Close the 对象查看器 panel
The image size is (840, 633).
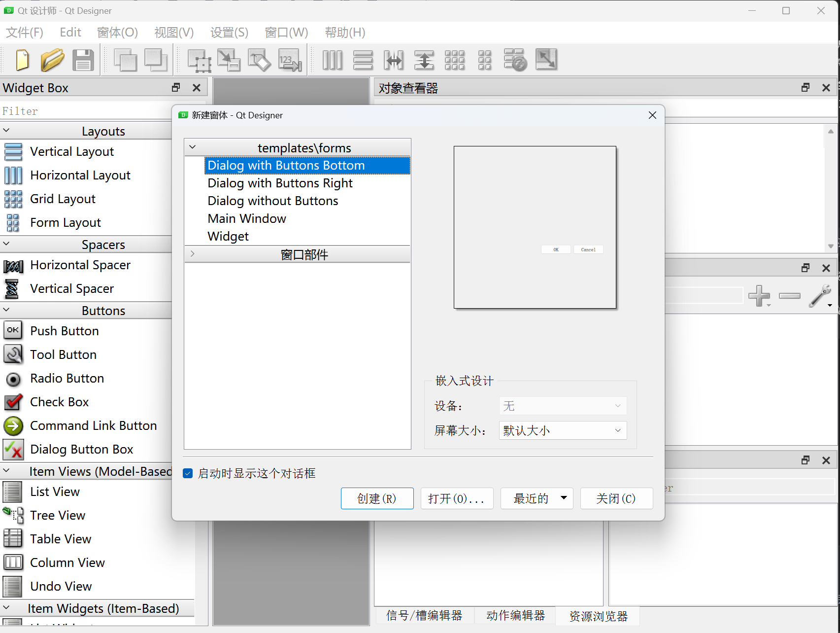826,88
